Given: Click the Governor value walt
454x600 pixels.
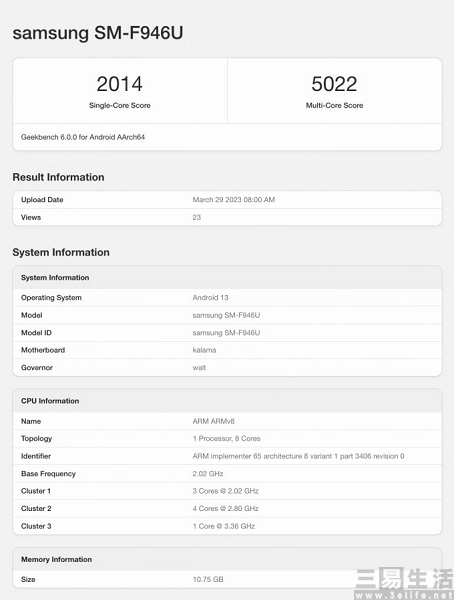Looking at the screenshot, I should [199, 368].
